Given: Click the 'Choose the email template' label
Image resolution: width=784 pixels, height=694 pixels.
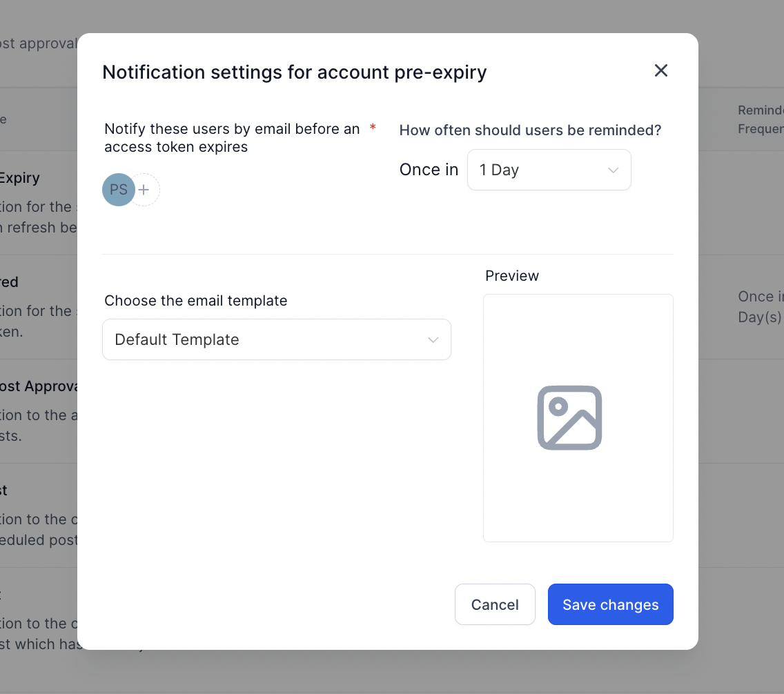Looking at the screenshot, I should [195, 301].
